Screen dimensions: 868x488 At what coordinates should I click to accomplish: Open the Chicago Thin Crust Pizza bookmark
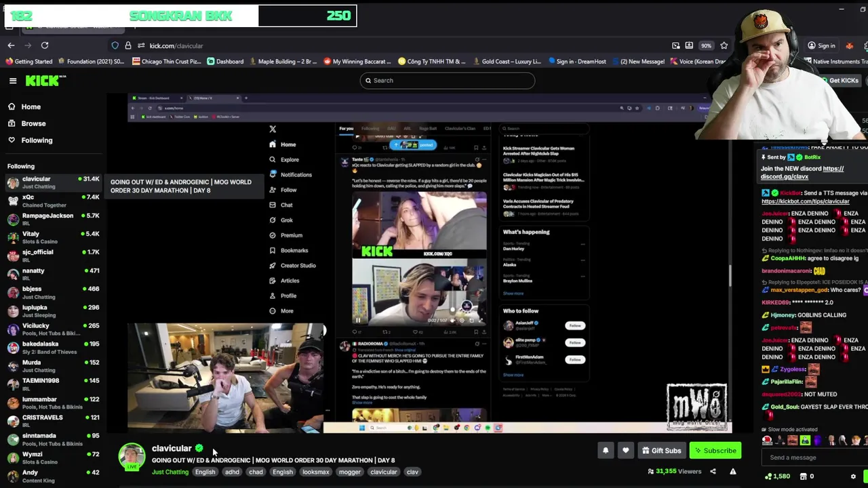point(167,62)
